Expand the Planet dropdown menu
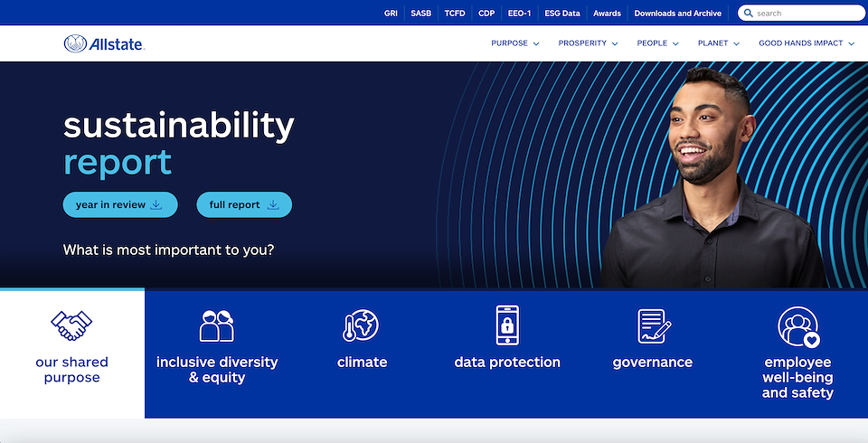868x443 pixels. pyautogui.click(x=719, y=43)
